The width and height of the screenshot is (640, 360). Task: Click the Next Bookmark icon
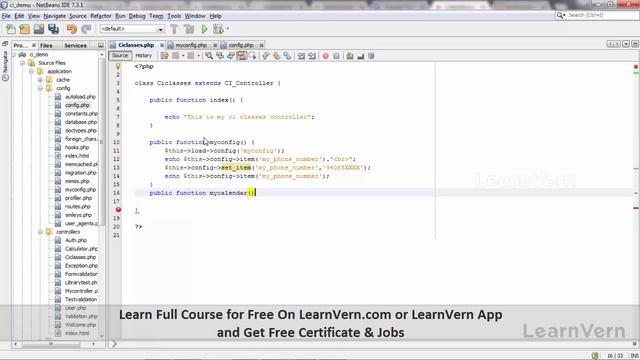point(277,56)
